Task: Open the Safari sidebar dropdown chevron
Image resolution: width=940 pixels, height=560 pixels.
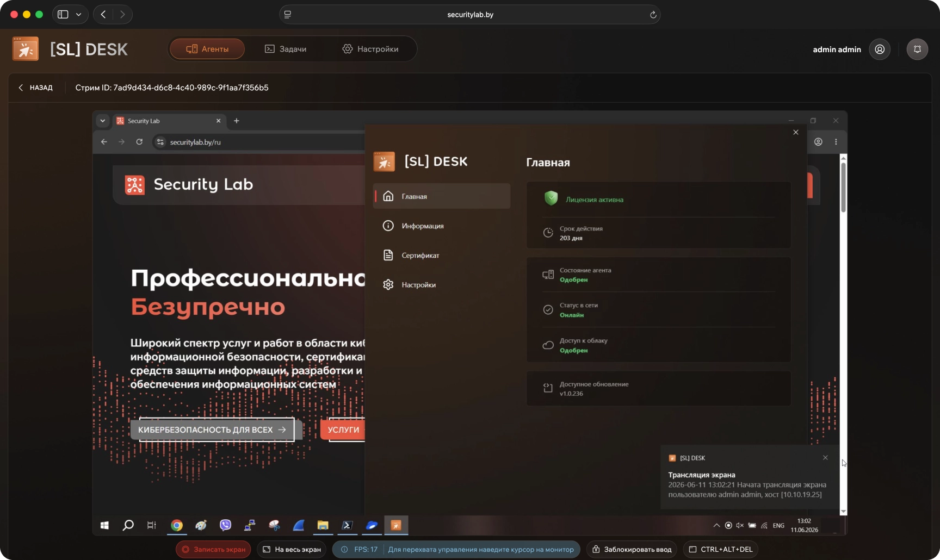Action: tap(78, 15)
